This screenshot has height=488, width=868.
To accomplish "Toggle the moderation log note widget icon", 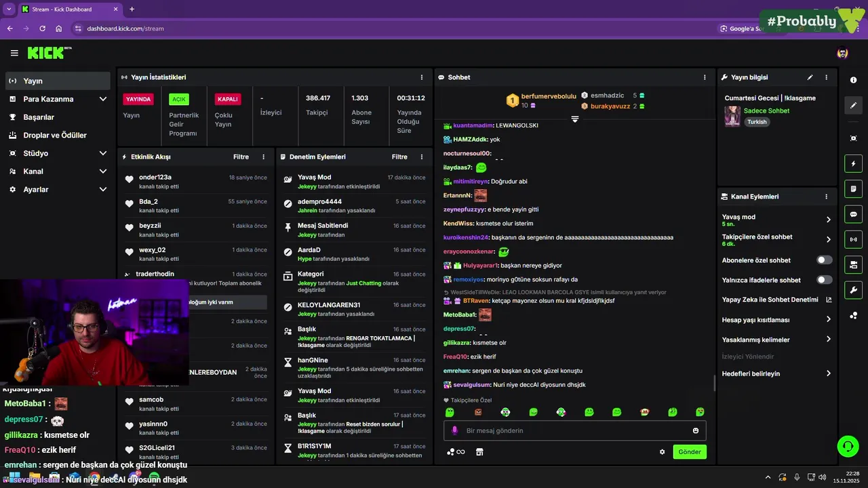I will pos(853,188).
